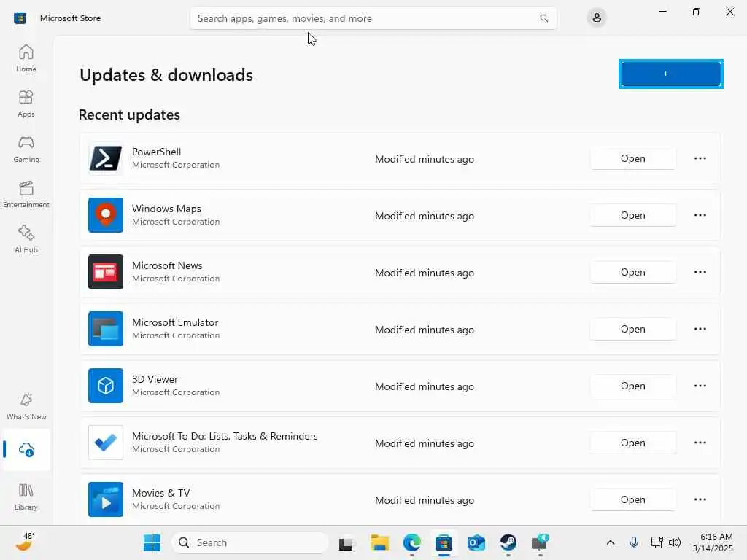Click the PowerShell app icon
This screenshot has height=560, width=747.
106,158
